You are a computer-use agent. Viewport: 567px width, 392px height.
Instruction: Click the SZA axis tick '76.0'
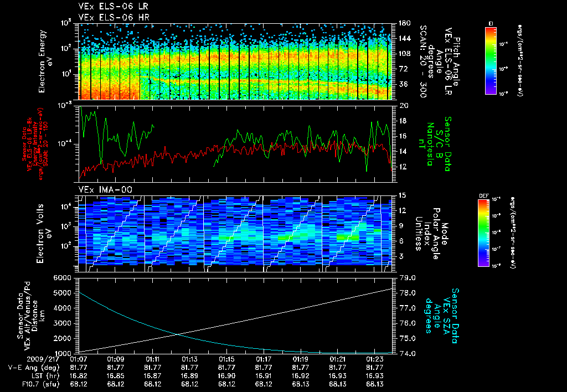pyautogui.click(x=407, y=324)
